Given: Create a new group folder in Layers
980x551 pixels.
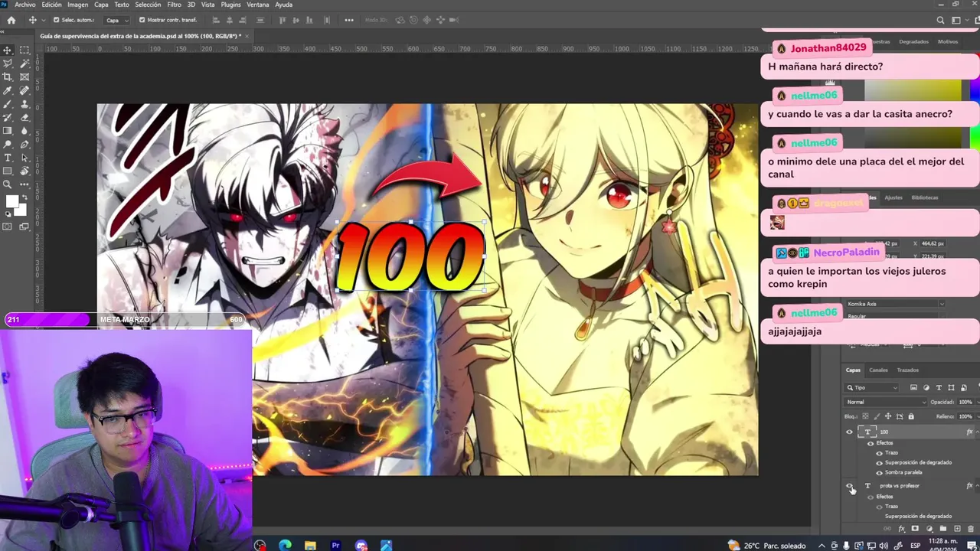Looking at the screenshot, I should [x=943, y=528].
